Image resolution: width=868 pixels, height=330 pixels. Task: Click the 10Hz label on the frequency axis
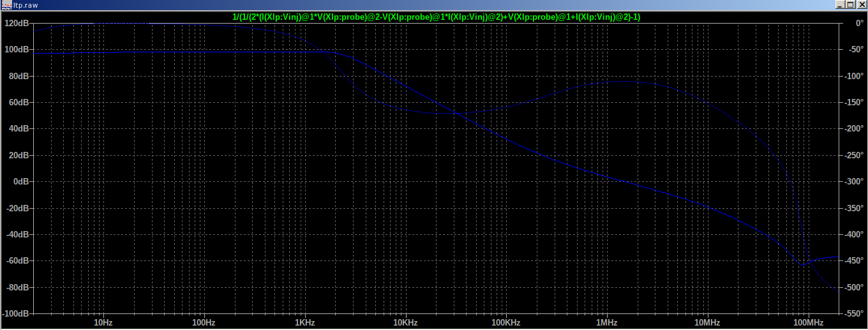(103, 323)
